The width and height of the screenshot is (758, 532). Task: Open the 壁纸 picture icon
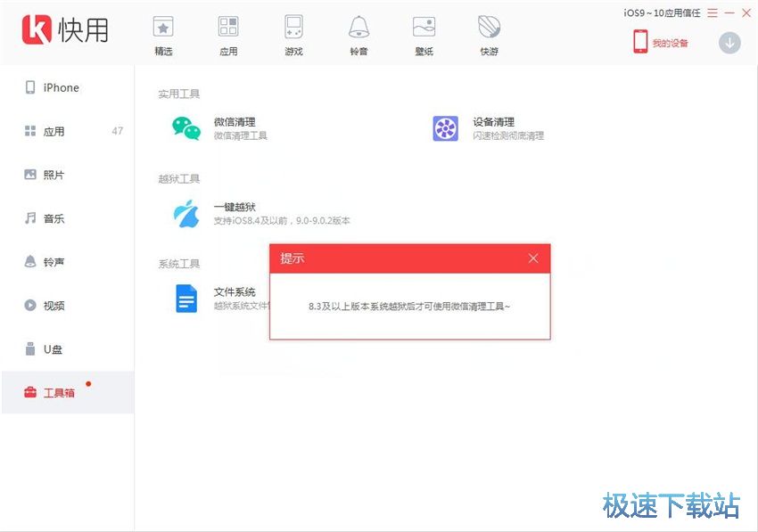click(x=424, y=27)
